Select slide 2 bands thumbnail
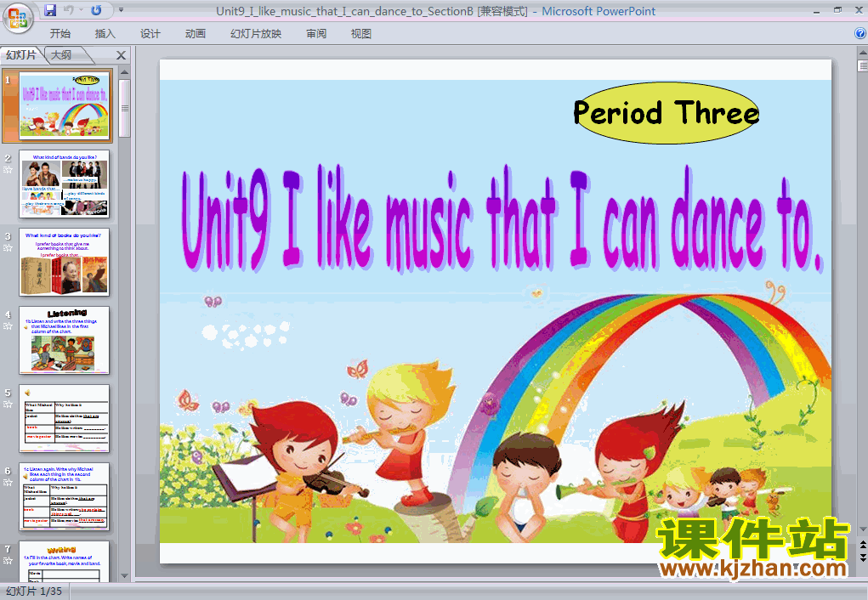 point(65,184)
